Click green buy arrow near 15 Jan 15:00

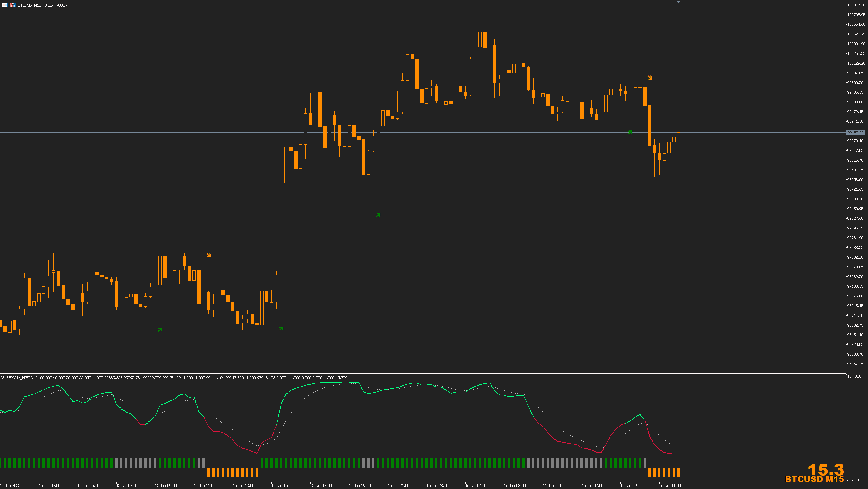pyautogui.click(x=281, y=328)
